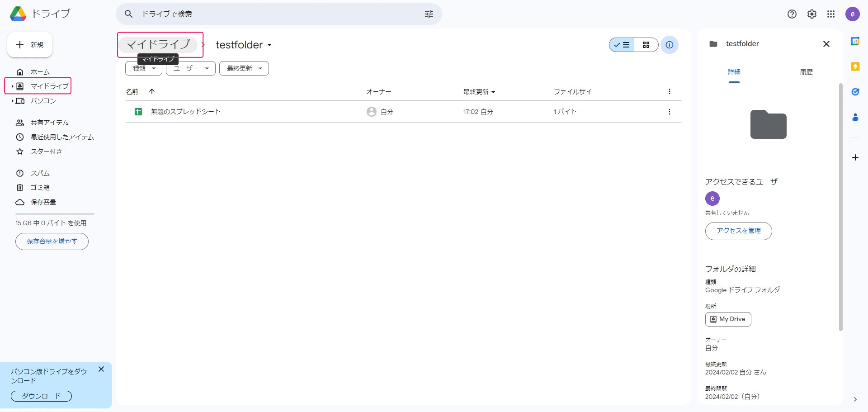Open the Google apps grid icon
868x412 pixels.
pyautogui.click(x=831, y=14)
